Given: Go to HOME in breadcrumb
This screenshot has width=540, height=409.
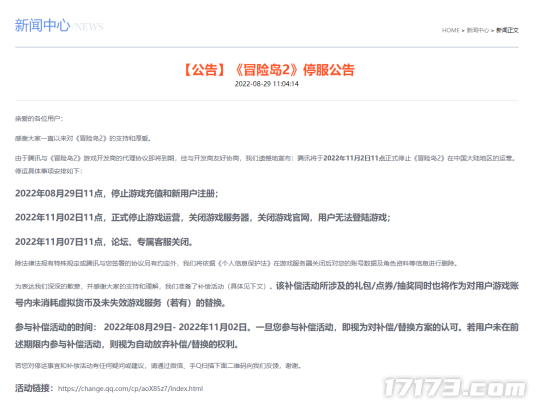Looking at the screenshot, I should 450,30.
